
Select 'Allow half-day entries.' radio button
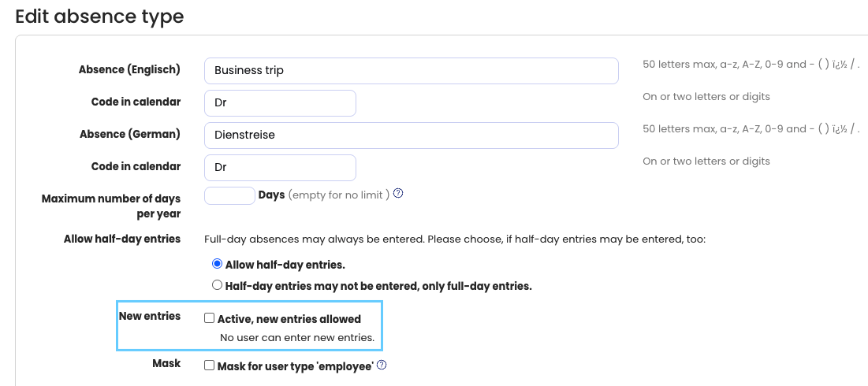point(218,265)
